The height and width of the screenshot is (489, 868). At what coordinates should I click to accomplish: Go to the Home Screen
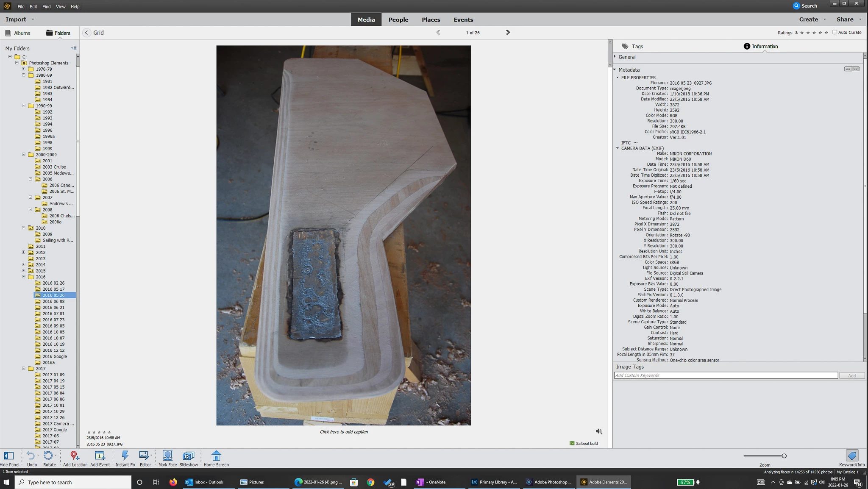point(216,456)
